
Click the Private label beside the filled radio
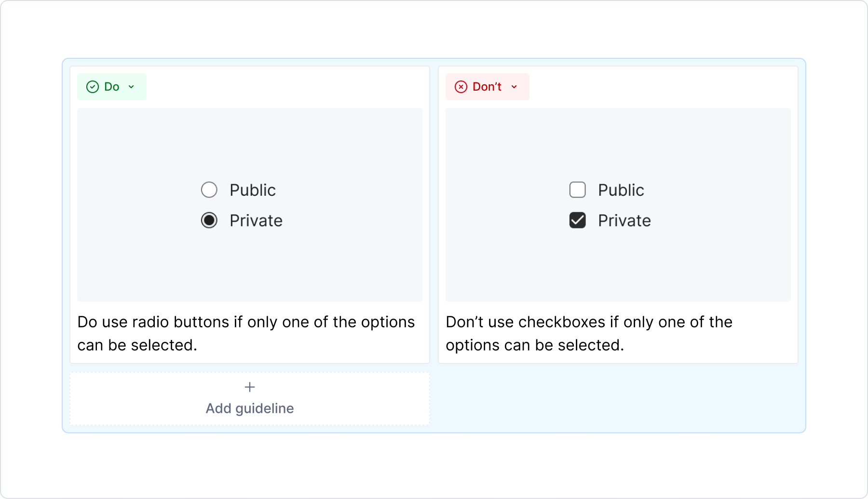(256, 220)
